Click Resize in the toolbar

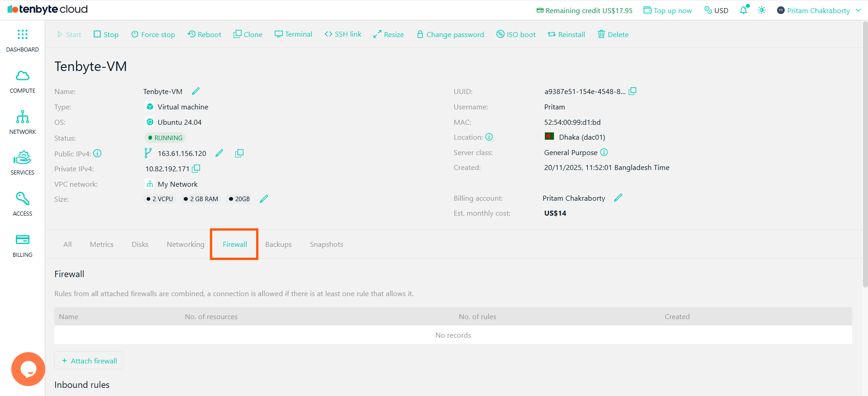tap(388, 34)
